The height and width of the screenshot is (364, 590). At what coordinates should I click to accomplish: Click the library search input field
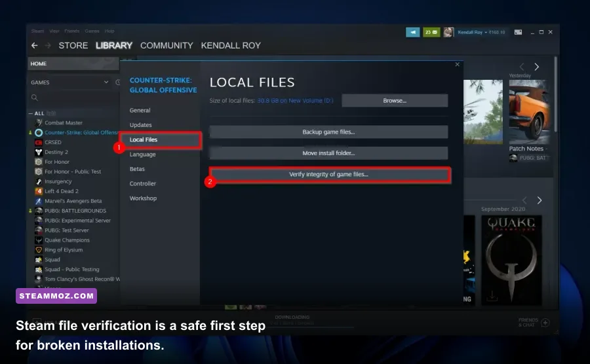tap(73, 98)
